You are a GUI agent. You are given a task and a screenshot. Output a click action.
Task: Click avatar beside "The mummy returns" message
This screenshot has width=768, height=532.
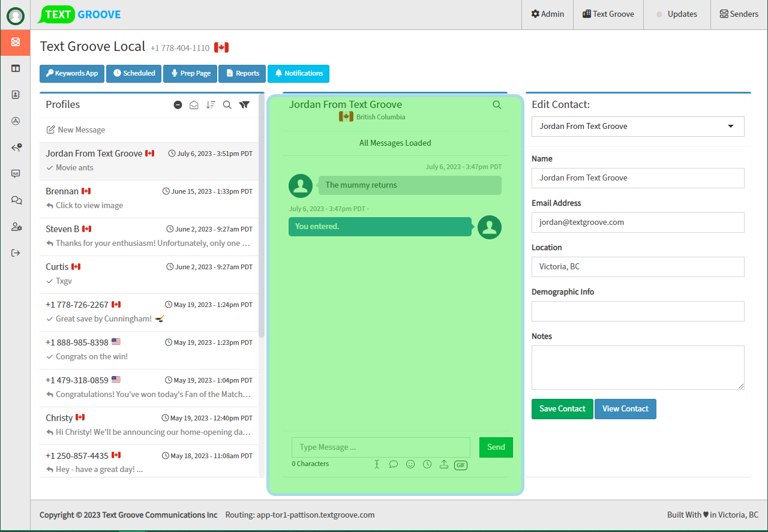click(x=301, y=186)
